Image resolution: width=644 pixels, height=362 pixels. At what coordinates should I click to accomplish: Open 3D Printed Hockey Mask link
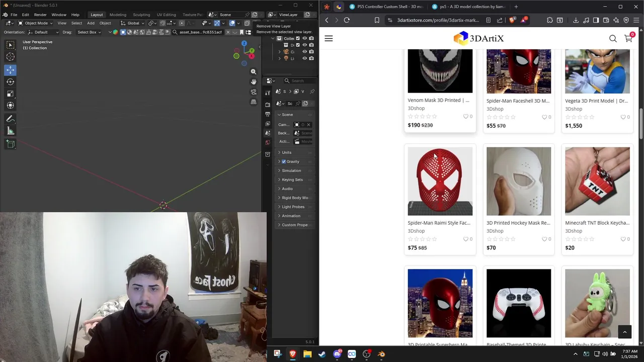pos(518,223)
